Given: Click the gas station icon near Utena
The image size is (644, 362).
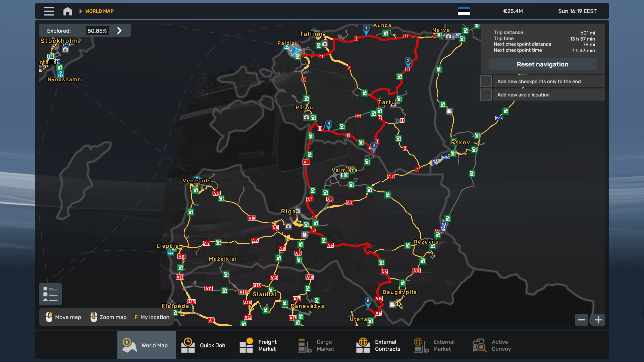Looking at the screenshot, I should point(370,321).
